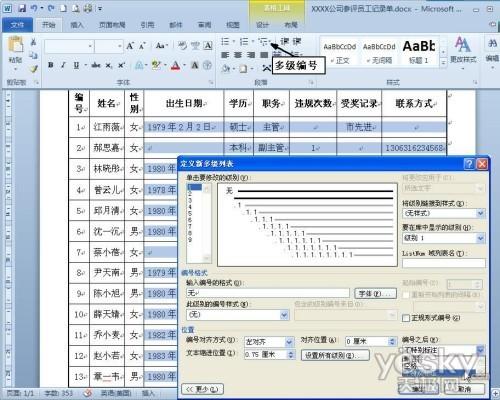
Task: Click the red Font Color A icon
Action: click(176, 66)
